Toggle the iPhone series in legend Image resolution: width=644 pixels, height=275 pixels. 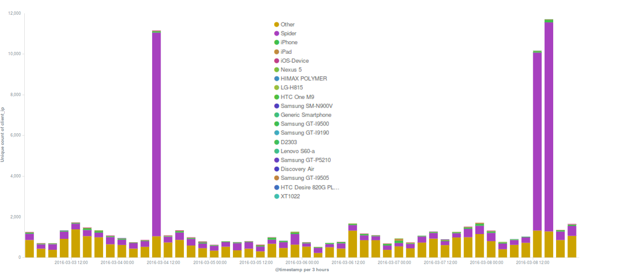pyautogui.click(x=289, y=43)
